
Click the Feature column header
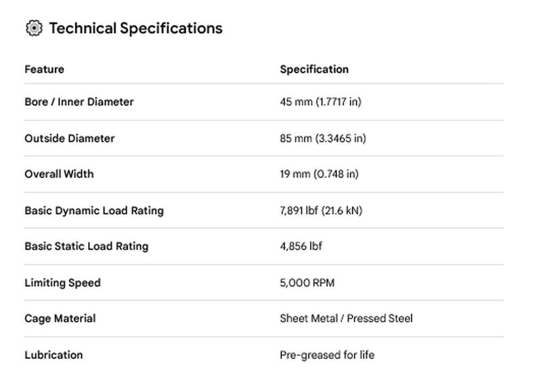[44, 69]
